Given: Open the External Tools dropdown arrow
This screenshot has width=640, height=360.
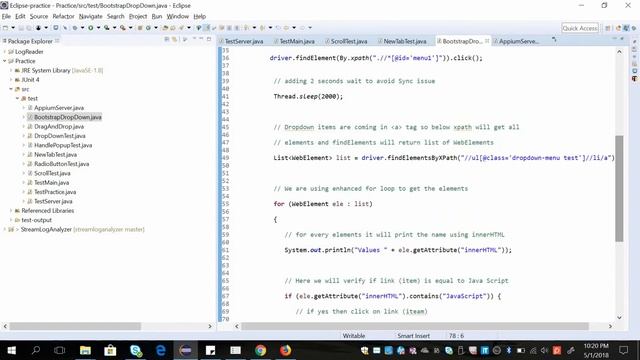Looking at the screenshot, I should click(131, 28).
